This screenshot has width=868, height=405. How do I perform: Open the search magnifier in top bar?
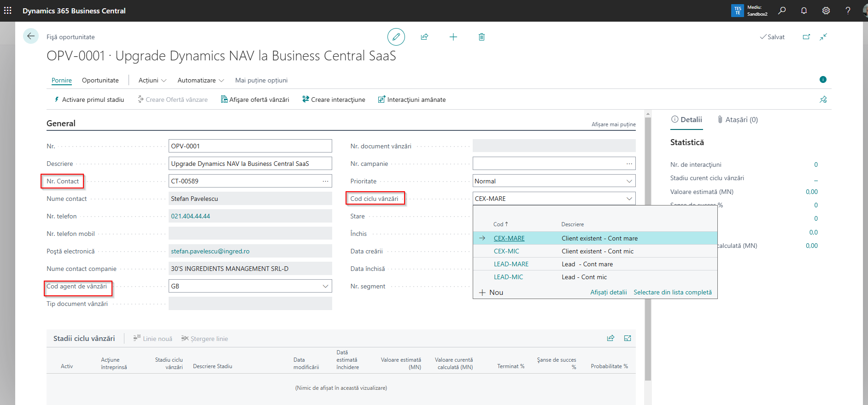tap(782, 11)
